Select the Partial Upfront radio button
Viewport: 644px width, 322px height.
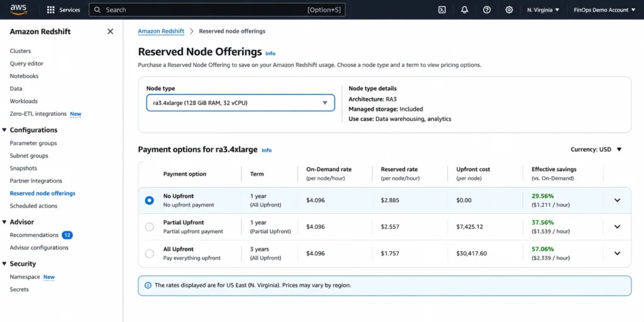pyautogui.click(x=150, y=226)
